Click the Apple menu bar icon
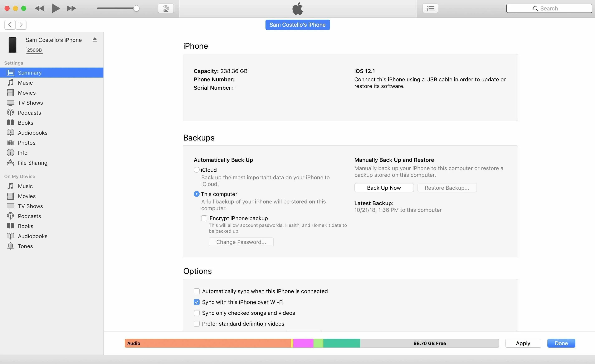Screen dimensions: 595x364 pos(297,8)
